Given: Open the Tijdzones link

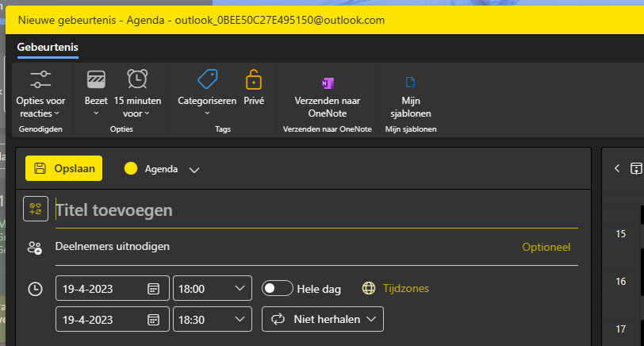Looking at the screenshot, I should tap(406, 289).
